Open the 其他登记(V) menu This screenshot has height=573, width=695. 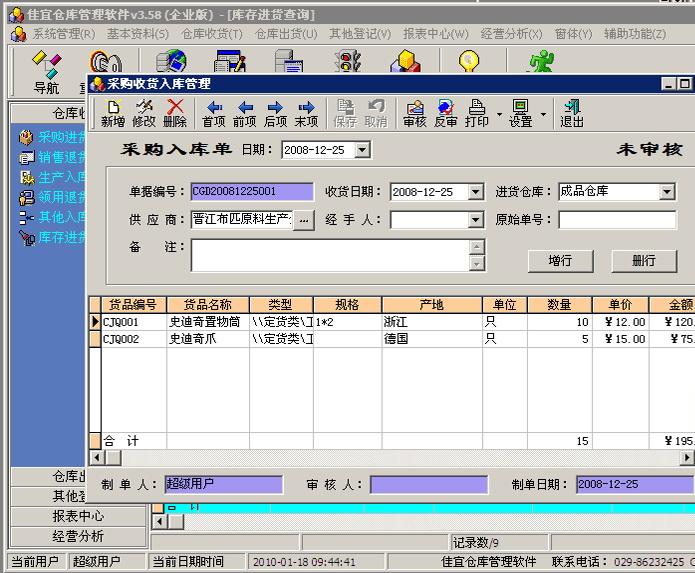pyautogui.click(x=360, y=34)
